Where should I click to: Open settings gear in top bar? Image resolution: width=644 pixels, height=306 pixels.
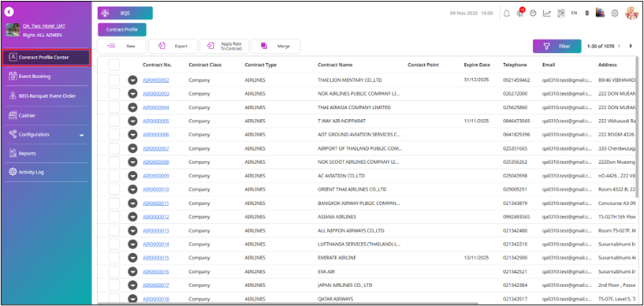coord(614,13)
